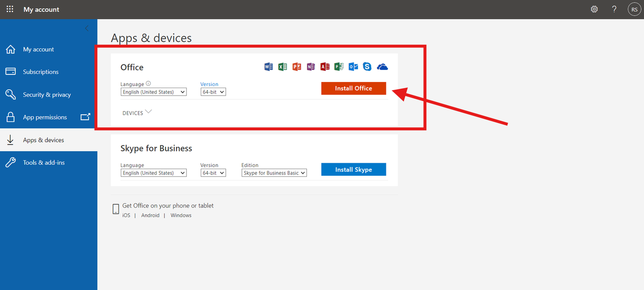Click the Install Office button

pyautogui.click(x=354, y=88)
